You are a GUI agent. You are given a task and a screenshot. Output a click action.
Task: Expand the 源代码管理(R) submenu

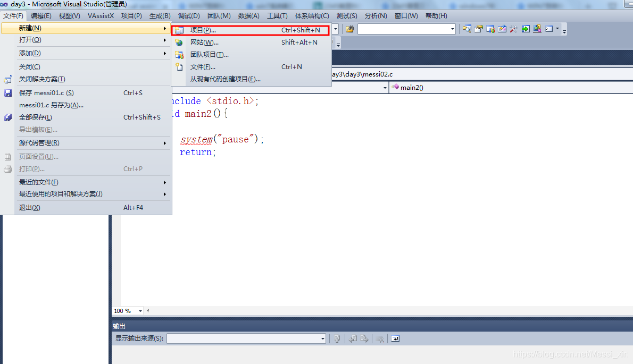coord(86,143)
